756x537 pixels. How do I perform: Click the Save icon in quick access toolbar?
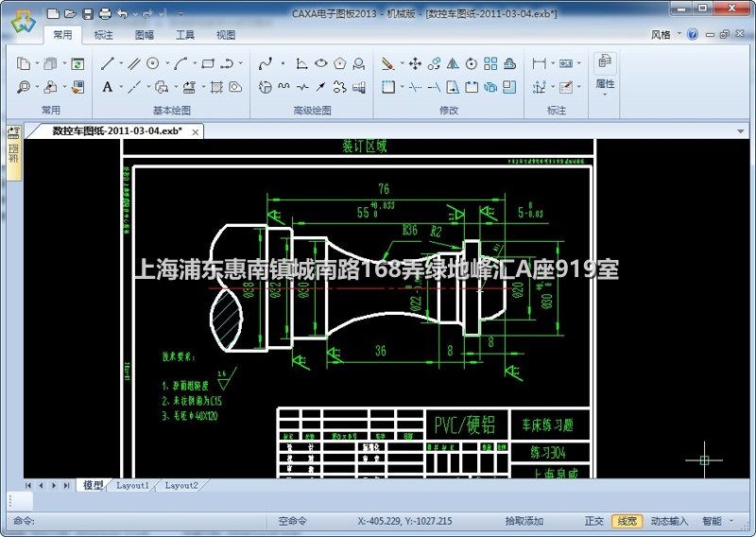point(88,14)
